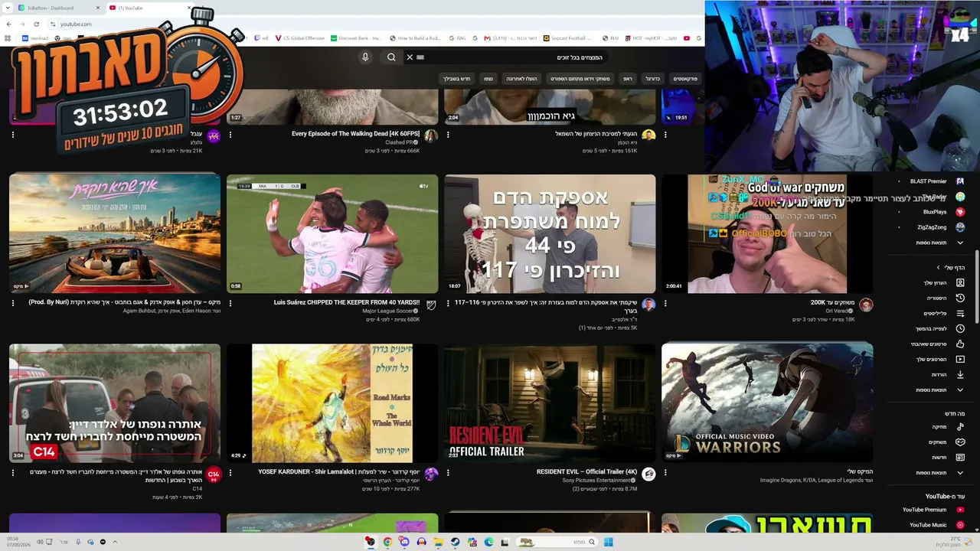The width and height of the screenshot is (980, 551).
Task: Open the RESIDENT EVIL Official Trailer thumbnail
Action: tap(550, 403)
